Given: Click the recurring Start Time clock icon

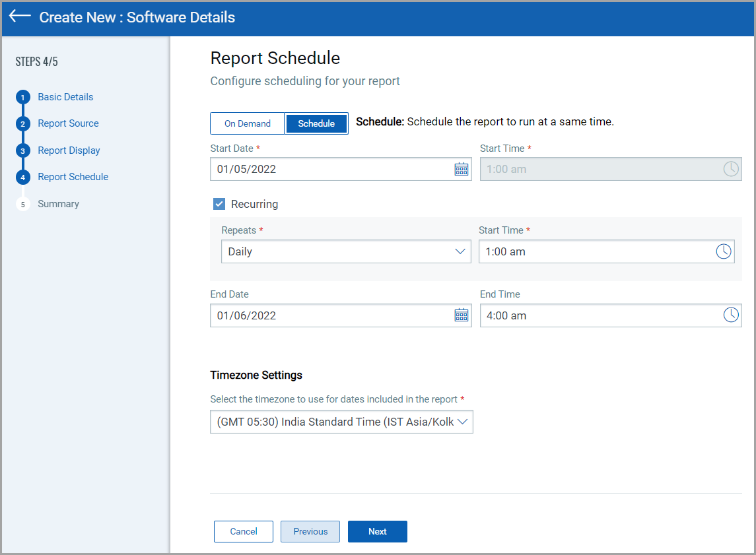Looking at the screenshot, I should click(724, 251).
